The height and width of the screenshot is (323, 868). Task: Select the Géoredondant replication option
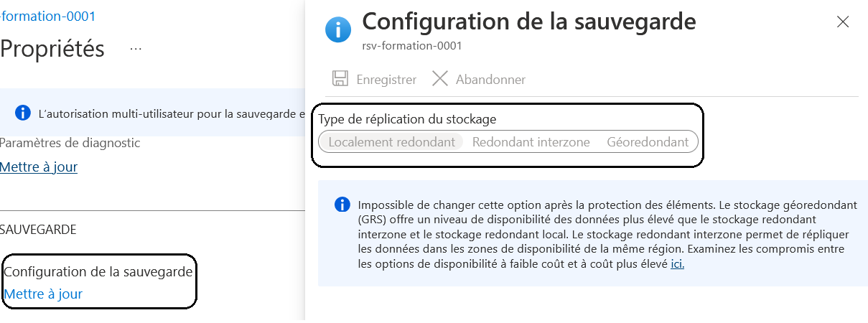click(x=648, y=141)
